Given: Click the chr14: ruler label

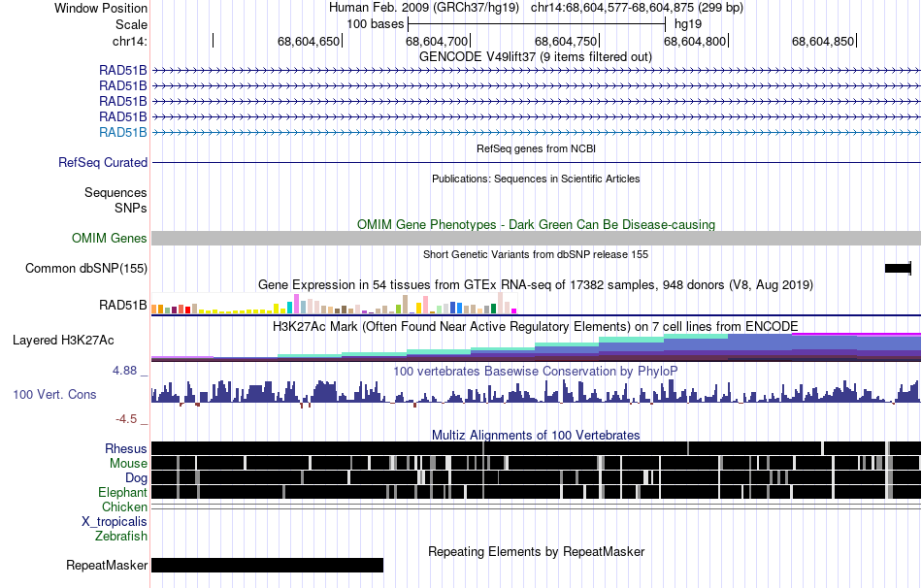Looking at the screenshot, I should pos(130,41).
